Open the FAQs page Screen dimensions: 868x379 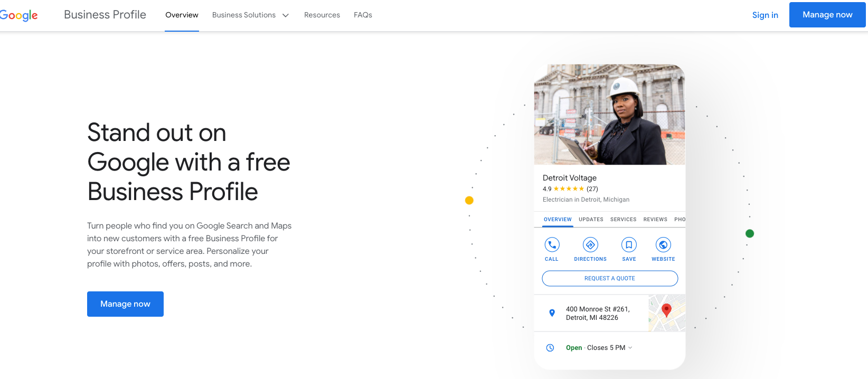(x=363, y=15)
